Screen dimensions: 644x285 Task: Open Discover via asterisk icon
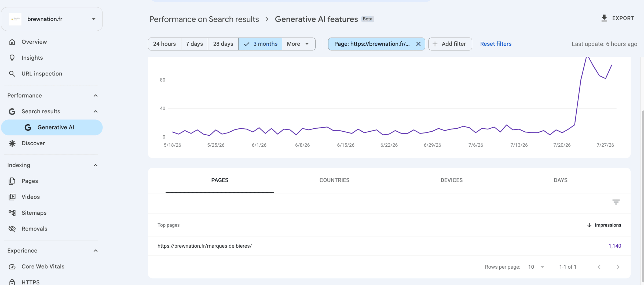pos(12,143)
